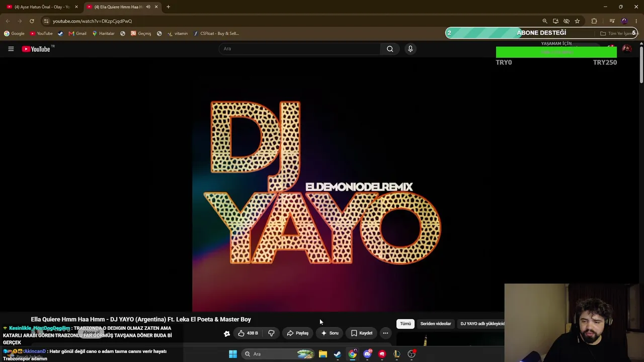Open more actions three-dot menu
The image size is (644, 362).
(x=385, y=333)
